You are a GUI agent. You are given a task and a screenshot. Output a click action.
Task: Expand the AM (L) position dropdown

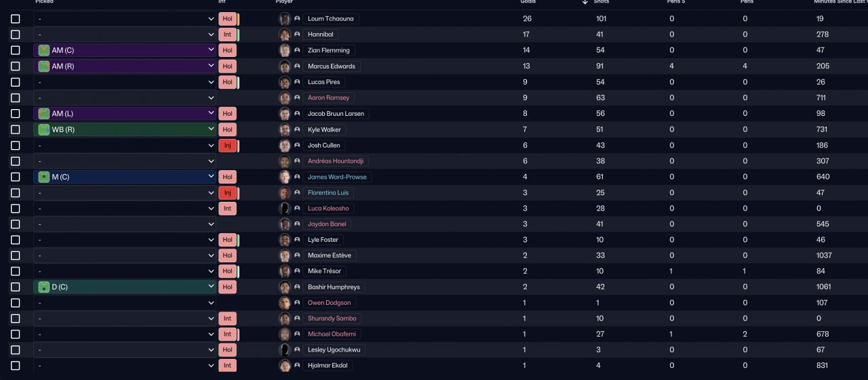[125, 114]
